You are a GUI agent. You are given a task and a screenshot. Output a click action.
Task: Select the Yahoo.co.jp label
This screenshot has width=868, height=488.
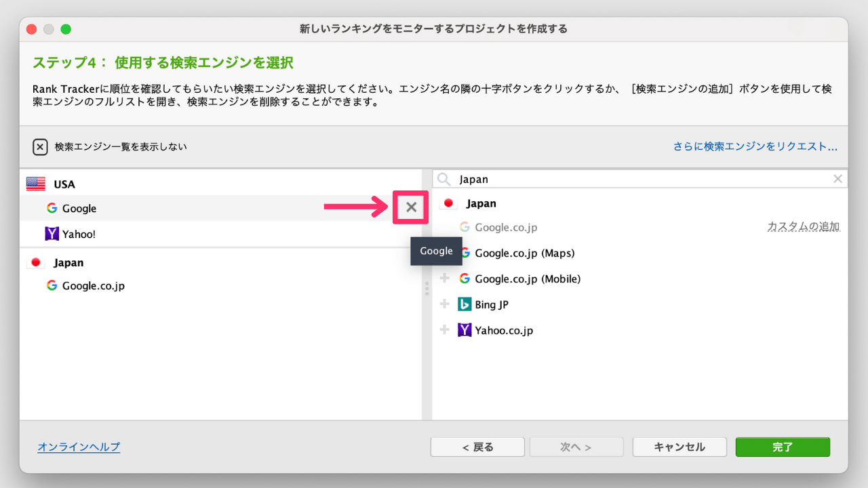504,330
